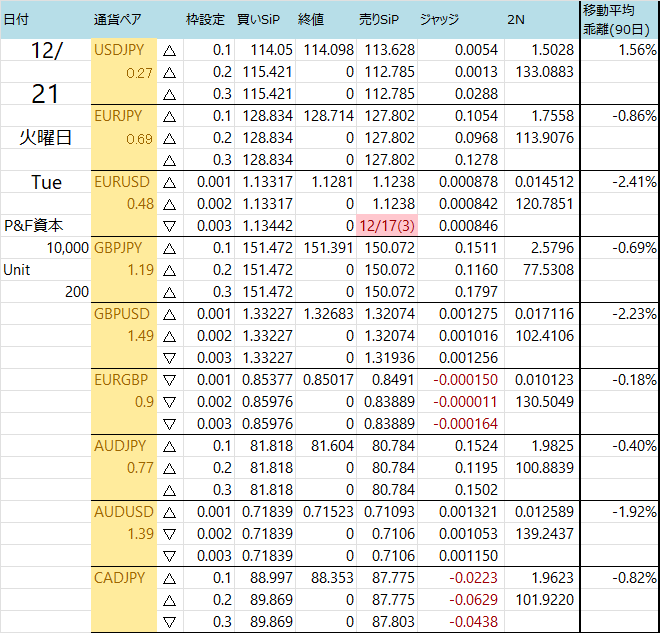Select the GBPJPY pair label
This screenshot has height=633, width=660.
point(118,248)
